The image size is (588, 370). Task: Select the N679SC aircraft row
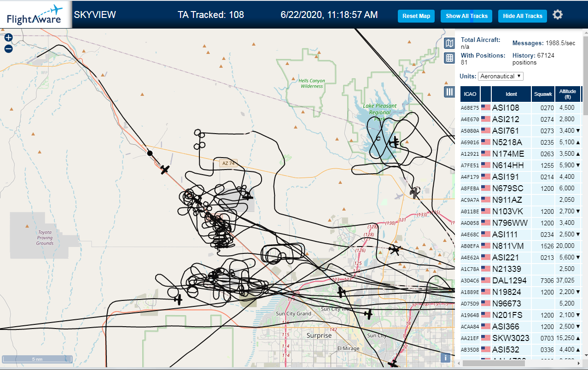[521, 188]
